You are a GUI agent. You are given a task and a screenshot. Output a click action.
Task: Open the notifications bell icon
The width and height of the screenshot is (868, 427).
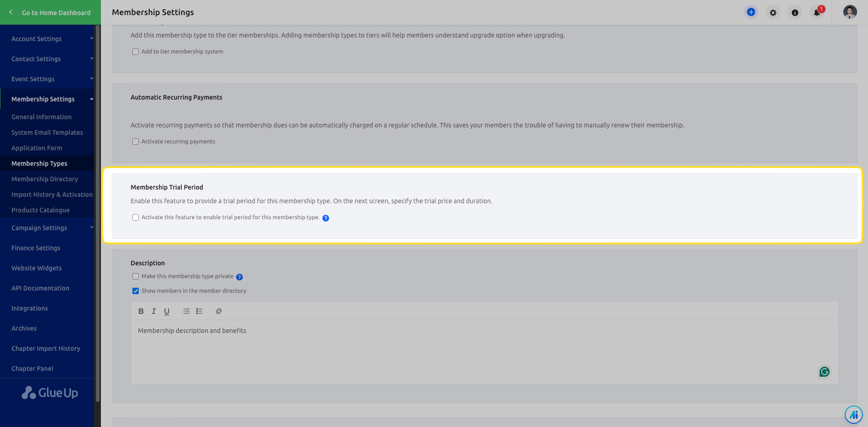[817, 13]
